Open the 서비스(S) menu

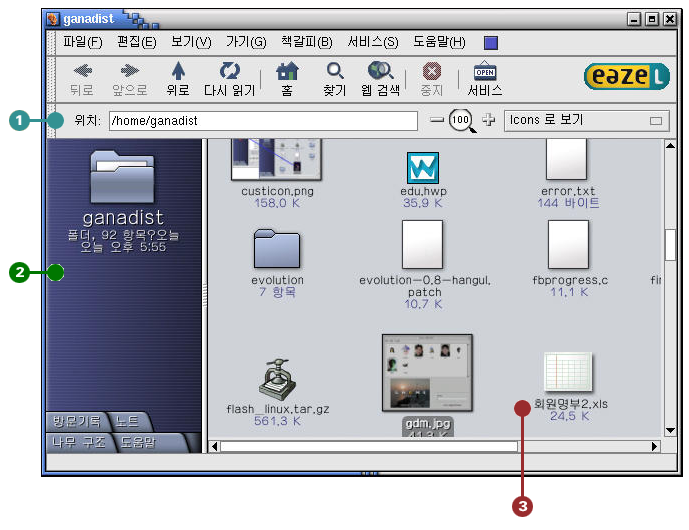tap(373, 42)
